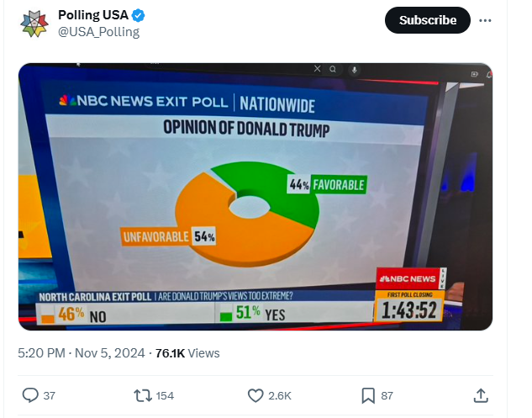The height and width of the screenshot is (418, 532).
Task: Open the share post icon
Action: 481,395
